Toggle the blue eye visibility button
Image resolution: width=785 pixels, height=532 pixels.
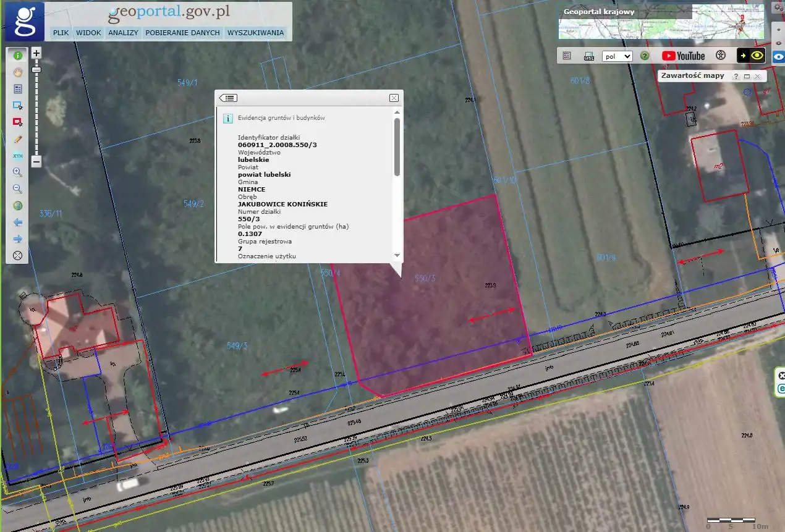pyautogui.click(x=778, y=56)
